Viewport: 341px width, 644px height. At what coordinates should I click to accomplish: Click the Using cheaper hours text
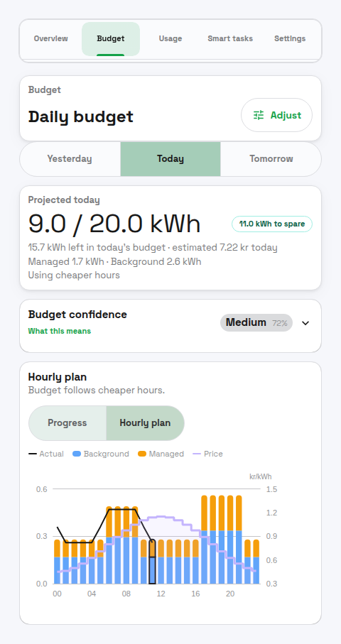point(74,275)
